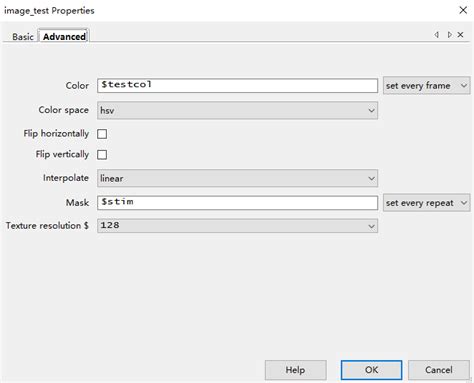Click the Help button
Screen dimensions: 474x383
(295, 370)
